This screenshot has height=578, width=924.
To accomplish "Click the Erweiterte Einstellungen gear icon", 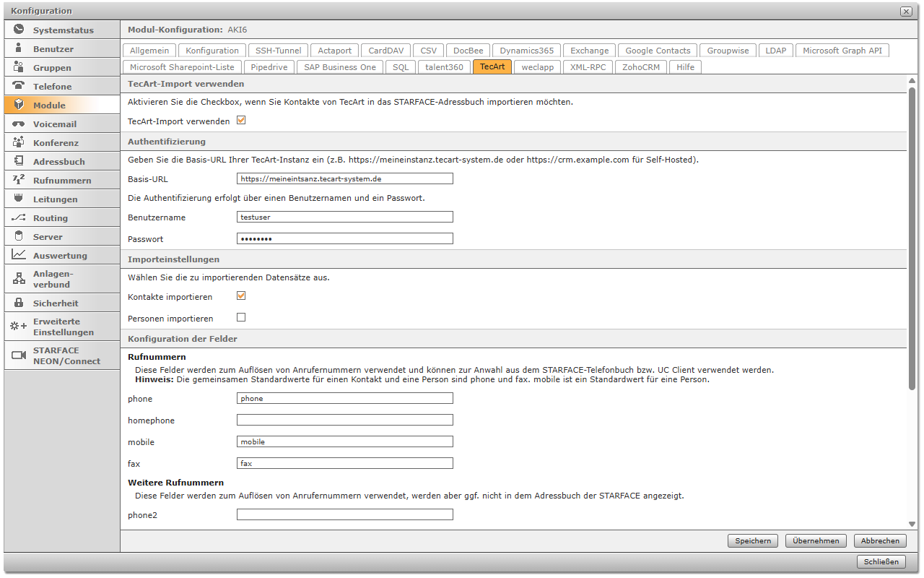I will click(x=19, y=327).
